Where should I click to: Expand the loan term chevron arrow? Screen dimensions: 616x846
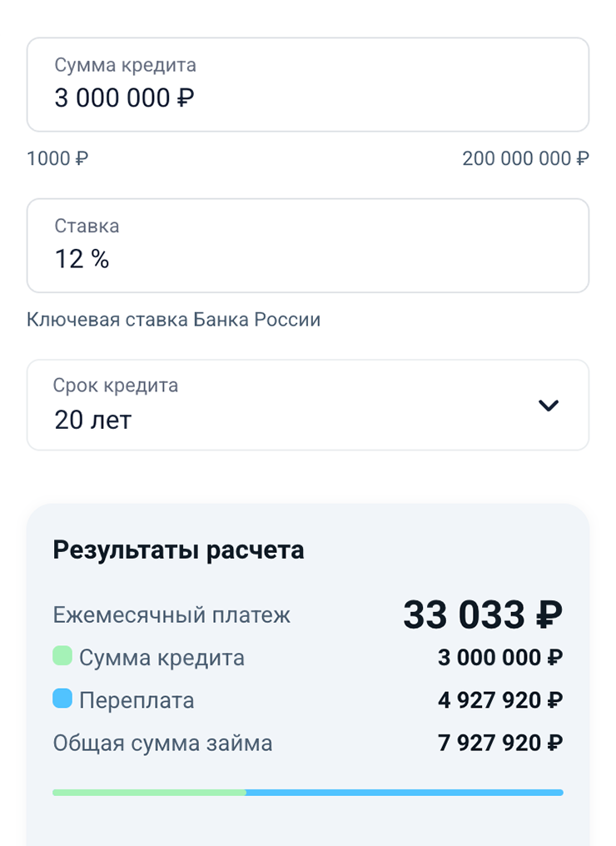pos(549,406)
